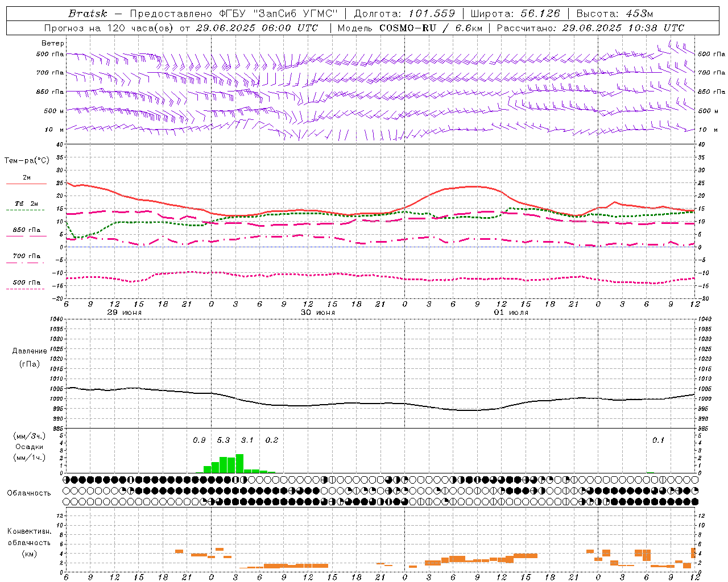Screen dimensions: 728x582
Task: Click the "(мм/3ч.)" units label
Action: pyautogui.click(x=30, y=436)
